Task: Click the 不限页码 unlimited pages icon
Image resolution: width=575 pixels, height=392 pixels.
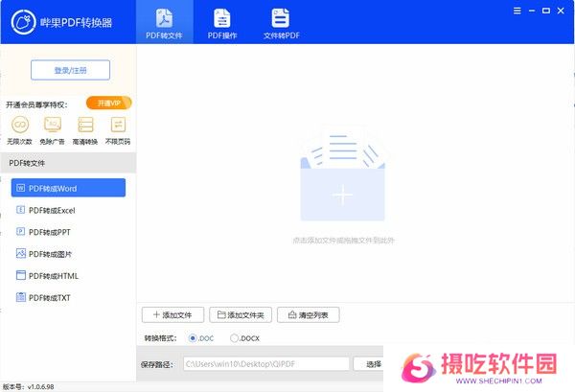Action: tap(118, 126)
